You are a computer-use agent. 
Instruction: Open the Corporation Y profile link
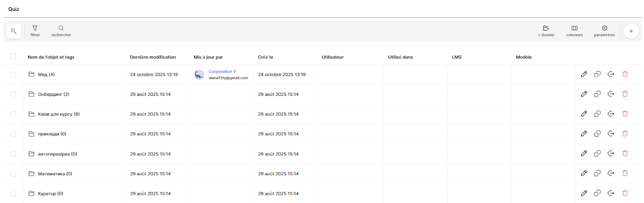tap(222, 72)
